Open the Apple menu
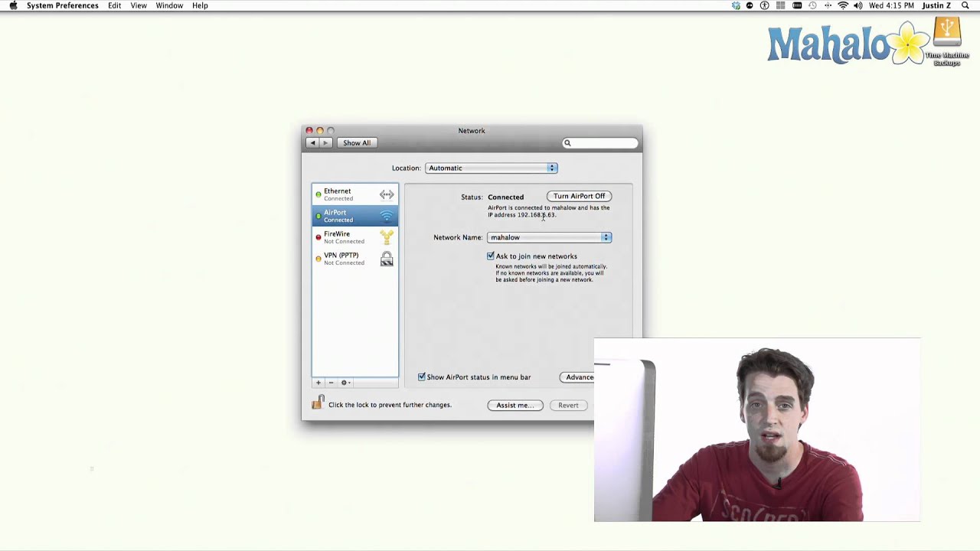 13,5
